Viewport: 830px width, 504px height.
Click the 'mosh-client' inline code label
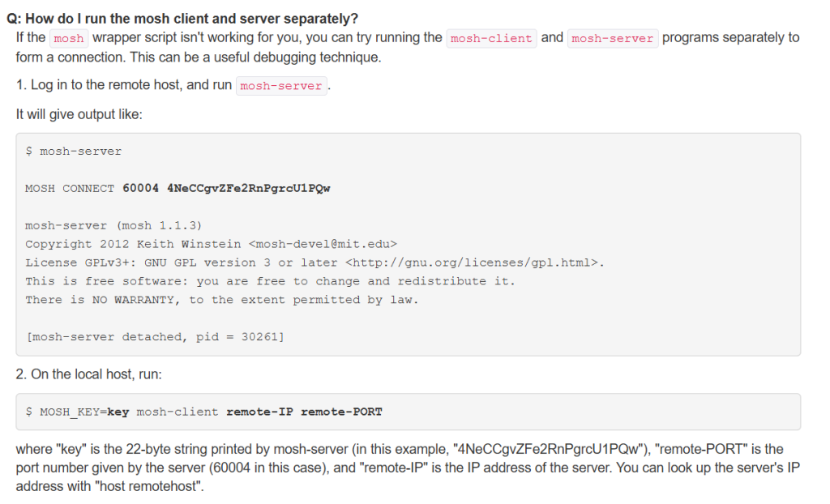click(x=491, y=38)
